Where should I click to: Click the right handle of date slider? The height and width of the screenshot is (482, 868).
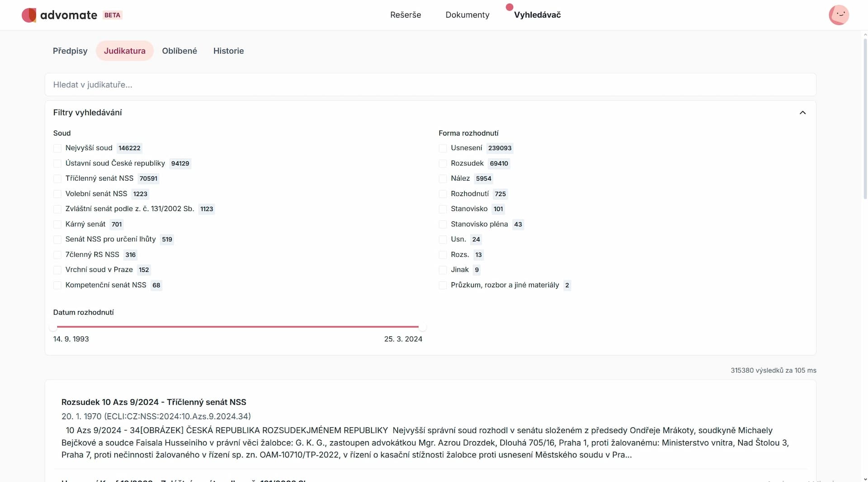pyautogui.click(x=422, y=327)
